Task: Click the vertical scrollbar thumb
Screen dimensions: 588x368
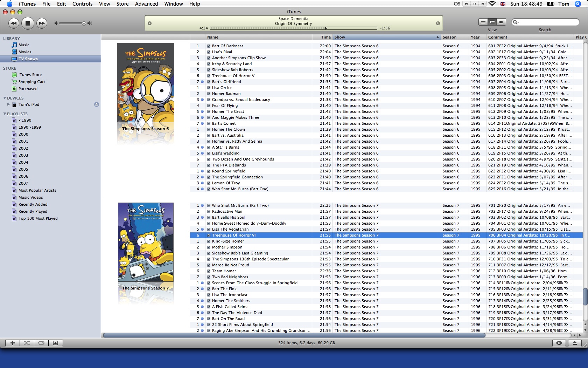Action: click(x=585, y=297)
